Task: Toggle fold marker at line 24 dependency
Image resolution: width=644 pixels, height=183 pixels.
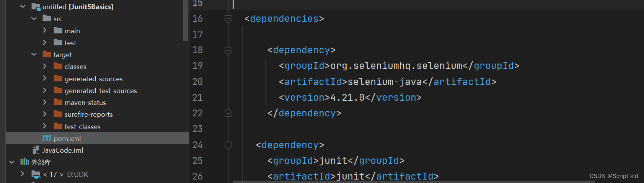Action: (228, 145)
